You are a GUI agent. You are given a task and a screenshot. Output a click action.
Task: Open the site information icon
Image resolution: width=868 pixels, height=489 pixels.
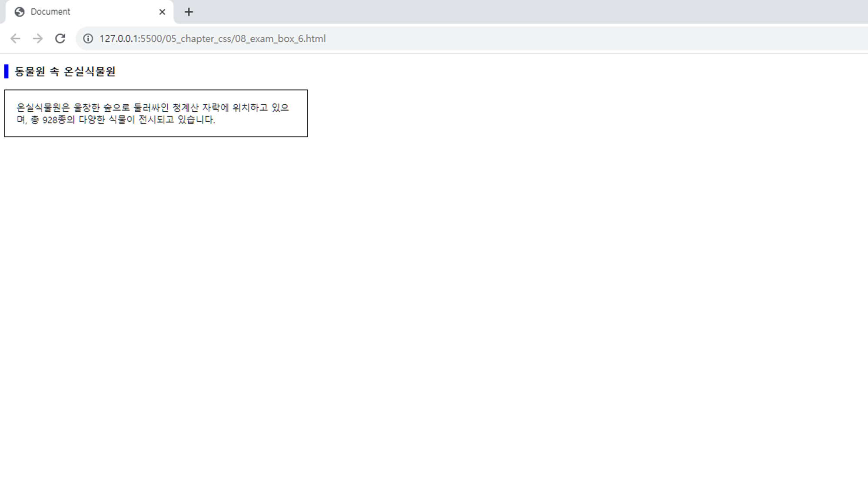(88, 39)
